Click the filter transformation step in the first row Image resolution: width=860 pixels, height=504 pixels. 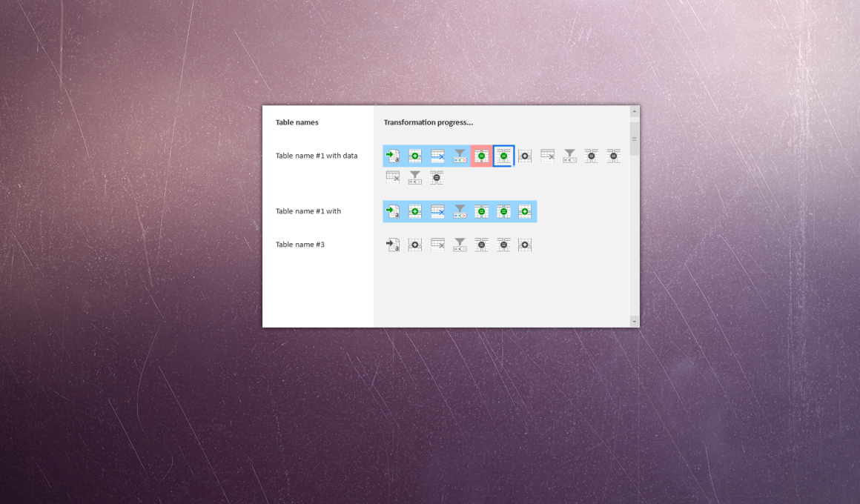coord(459,156)
